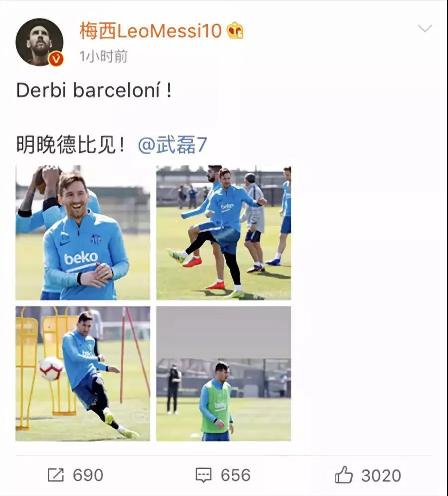
Task: Open the 梅西LeoMessi10 username link
Action: click(x=150, y=31)
